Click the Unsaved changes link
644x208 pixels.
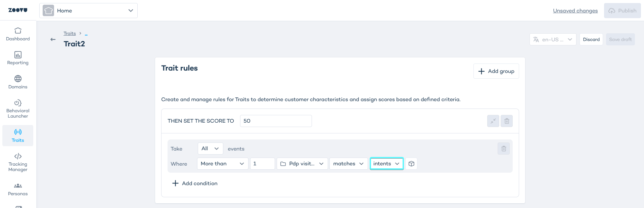click(x=575, y=11)
